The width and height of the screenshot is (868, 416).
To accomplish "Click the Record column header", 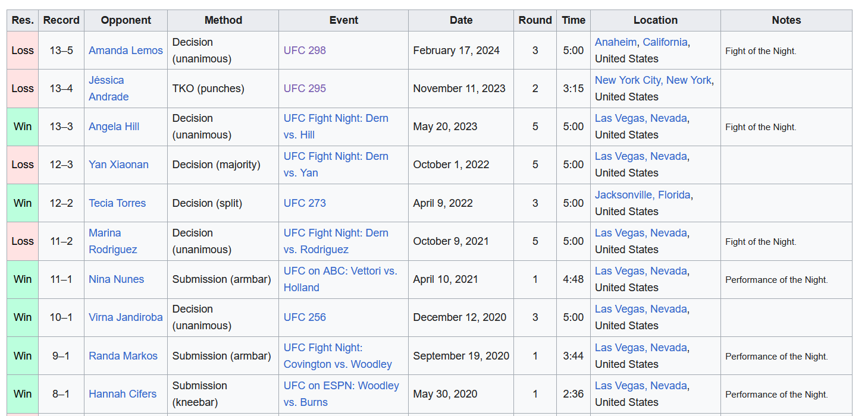I will tap(61, 20).
